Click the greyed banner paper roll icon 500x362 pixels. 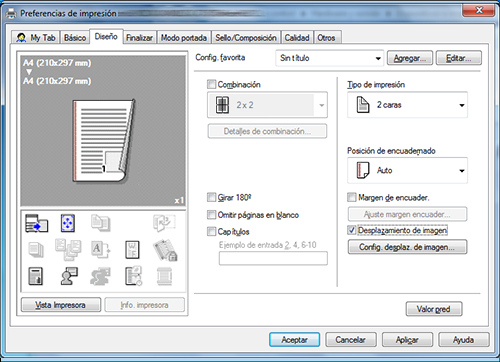click(165, 276)
